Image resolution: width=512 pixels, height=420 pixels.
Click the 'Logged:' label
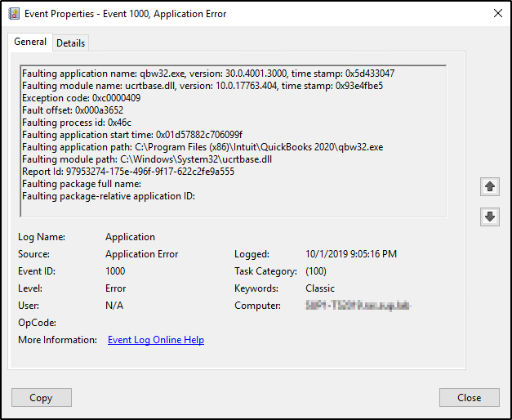(x=252, y=254)
